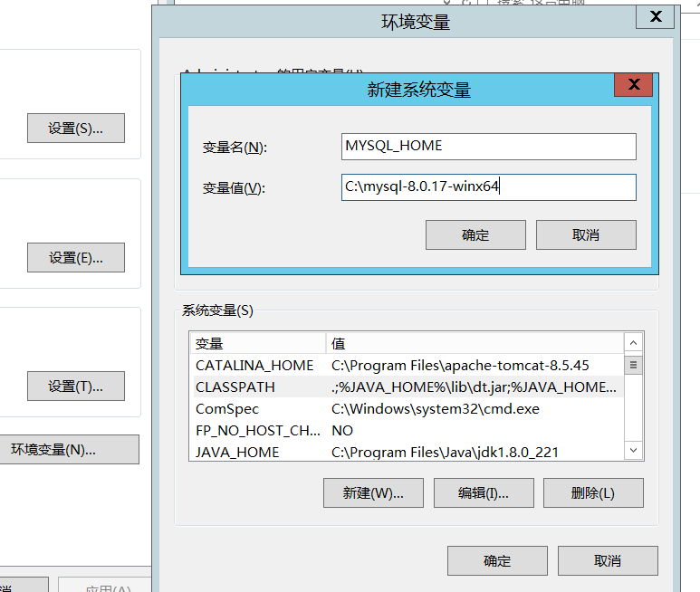Click the variable name field containing MYSQL_HOME
This screenshot has width=700, height=592.
click(x=488, y=147)
